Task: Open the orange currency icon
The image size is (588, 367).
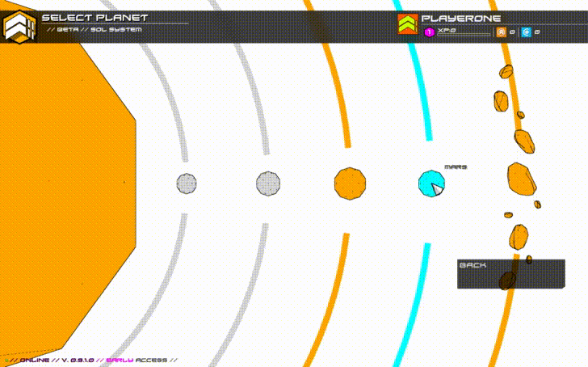Action: coord(501,32)
